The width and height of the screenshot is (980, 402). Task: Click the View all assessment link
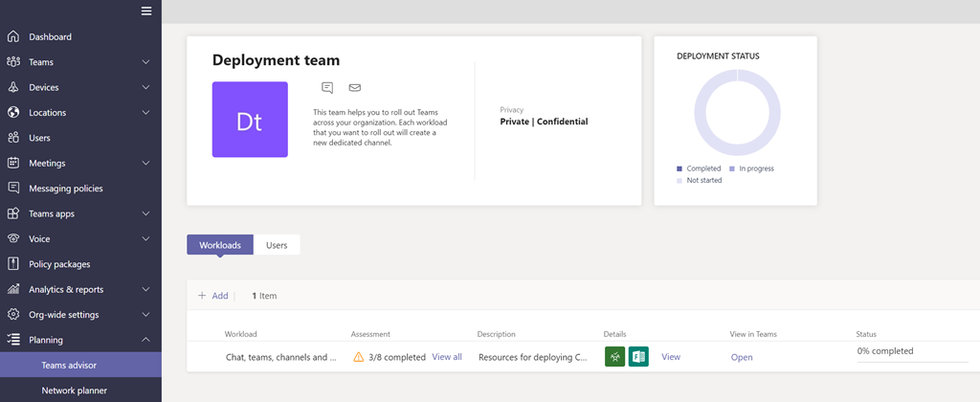coord(447,357)
